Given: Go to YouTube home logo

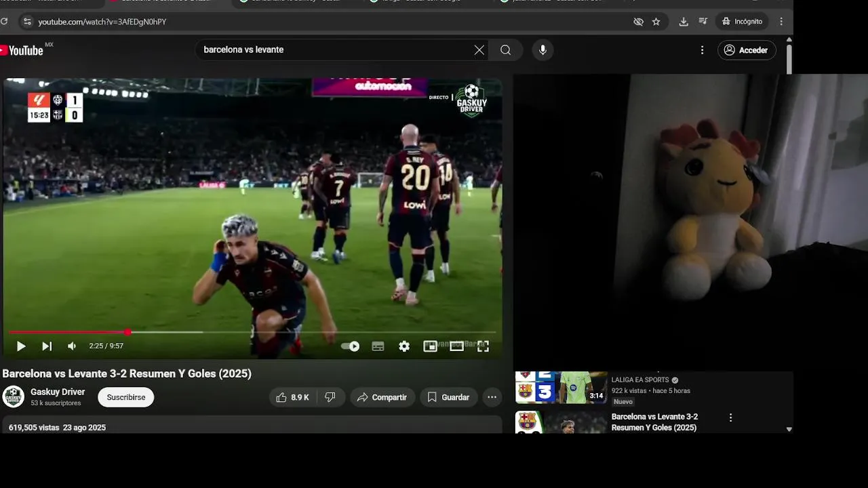Looking at the screenshot, I should pos(22,50).
